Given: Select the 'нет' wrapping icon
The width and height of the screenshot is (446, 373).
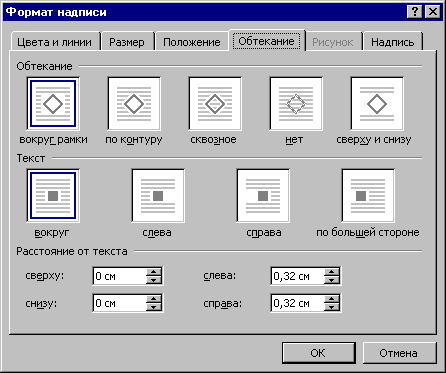Looking at the screenshot, I should [x=296, y=104].
